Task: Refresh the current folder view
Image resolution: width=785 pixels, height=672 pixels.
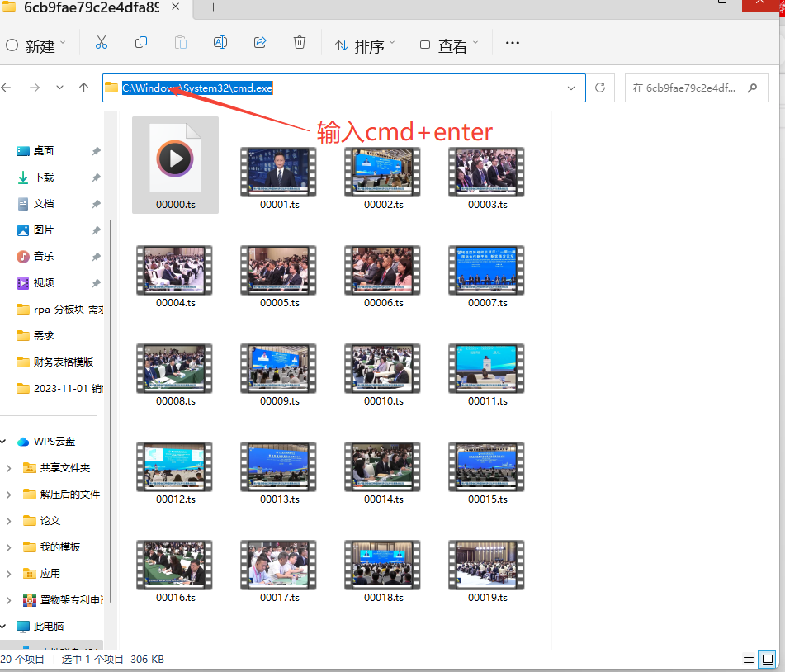Action: (x=600, y=88)
